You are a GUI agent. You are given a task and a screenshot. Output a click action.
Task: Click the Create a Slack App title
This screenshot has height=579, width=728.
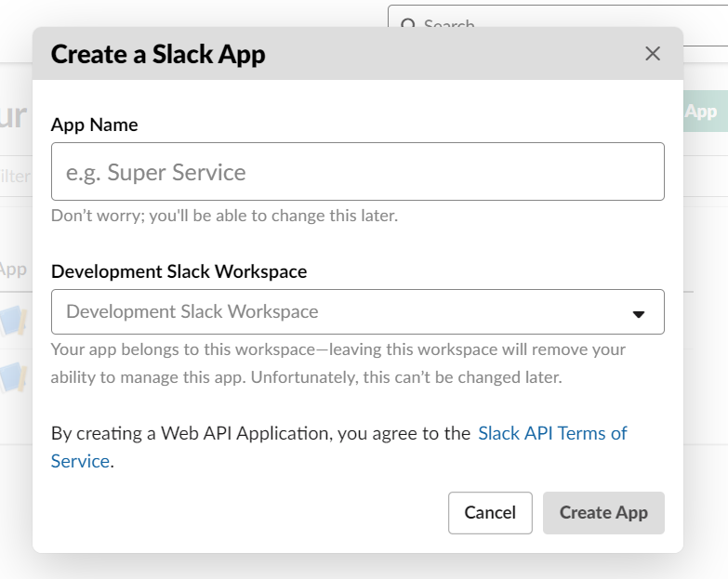(x=158, y=54)
